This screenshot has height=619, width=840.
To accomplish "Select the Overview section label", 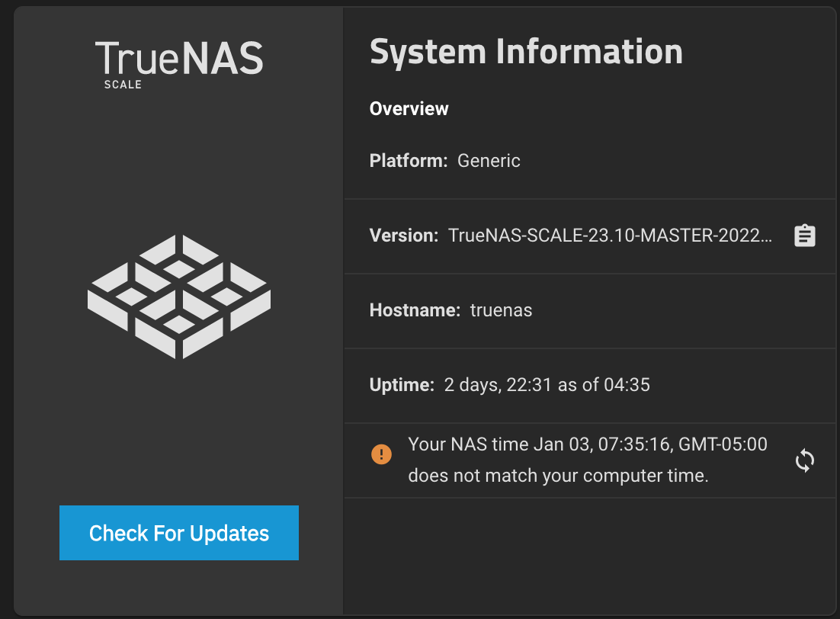I will (409, 109).
